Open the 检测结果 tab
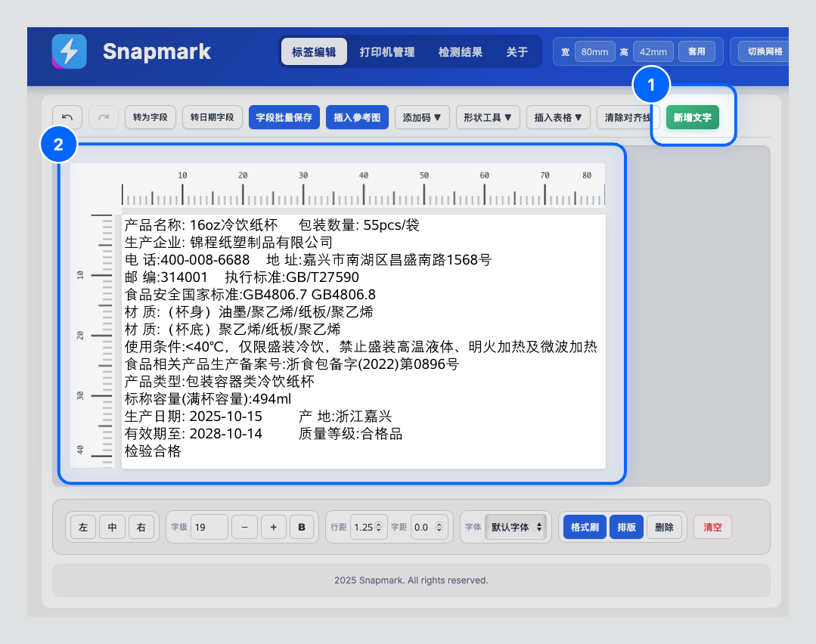 click(461, 52)
